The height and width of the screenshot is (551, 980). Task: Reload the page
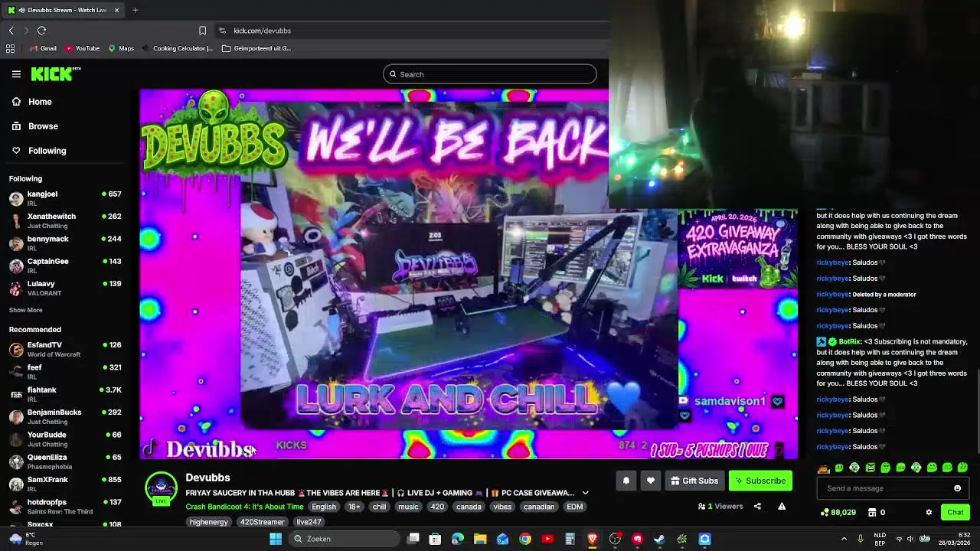[42, 31]
